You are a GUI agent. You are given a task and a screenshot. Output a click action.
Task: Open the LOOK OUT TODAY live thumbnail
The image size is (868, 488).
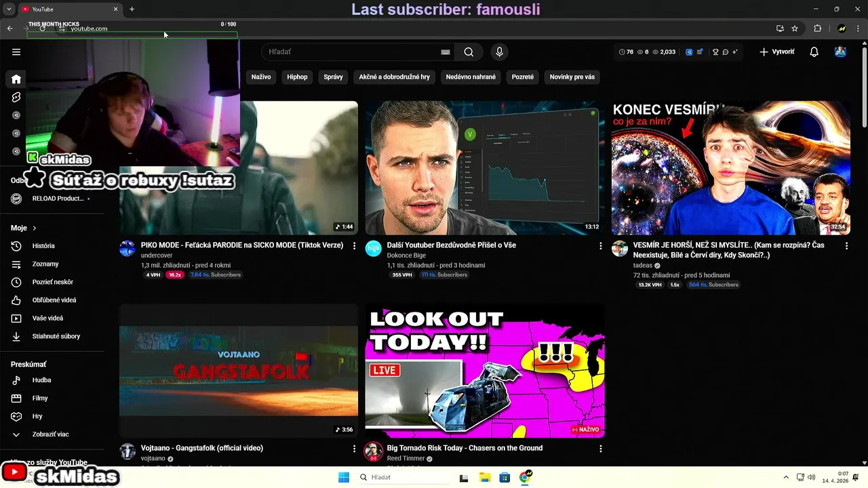(x=485, y=371)
